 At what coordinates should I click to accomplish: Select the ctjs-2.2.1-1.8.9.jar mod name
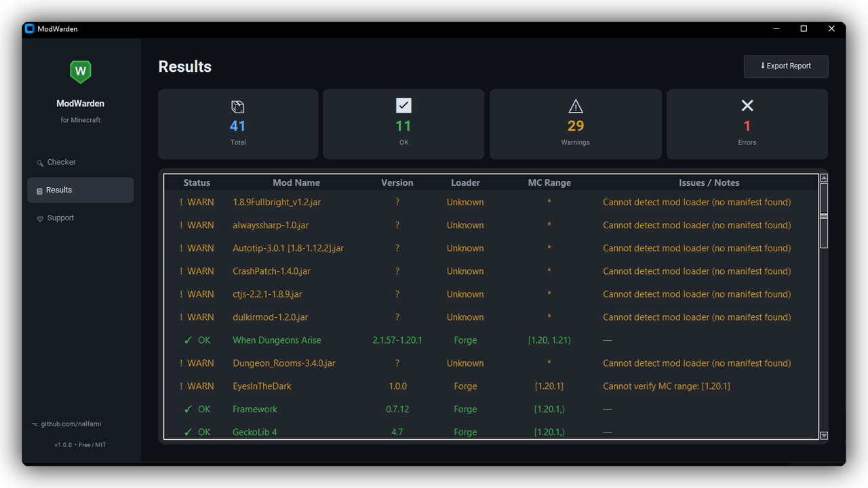pyautogui.click(x=267, y=294)
